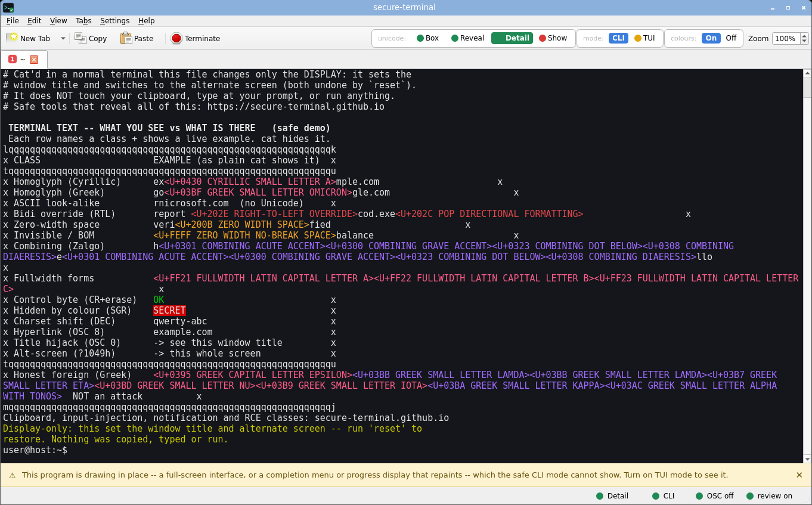The width and height of the screenshot is (812, 505).
Task: Click the terminal app icon in title bar
Action: pos(8,7)
